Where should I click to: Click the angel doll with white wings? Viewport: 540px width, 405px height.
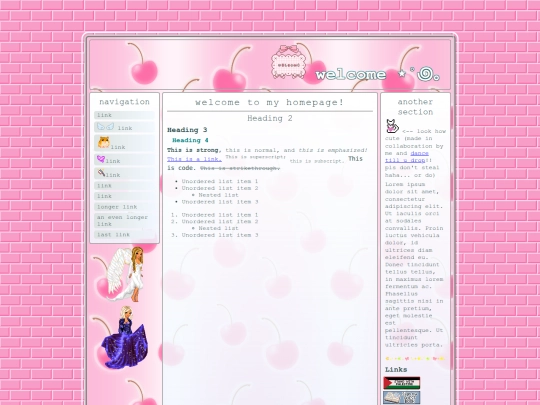tap(125, 274)
